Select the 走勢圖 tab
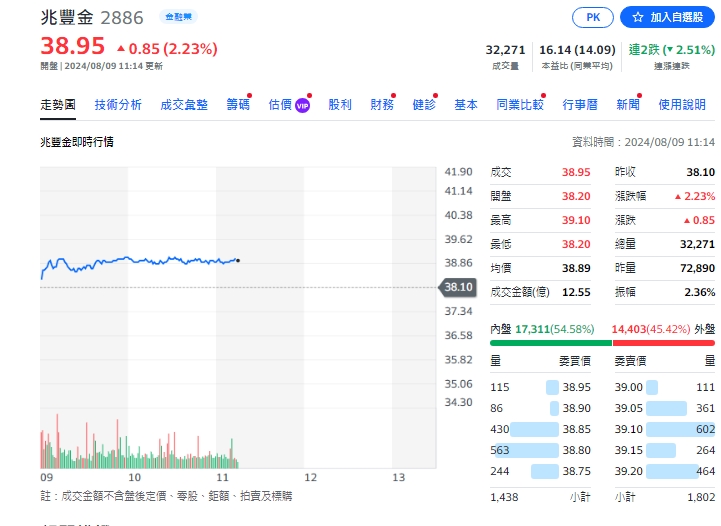The height and width of the screenshot is (526, 721). point(57,105)
